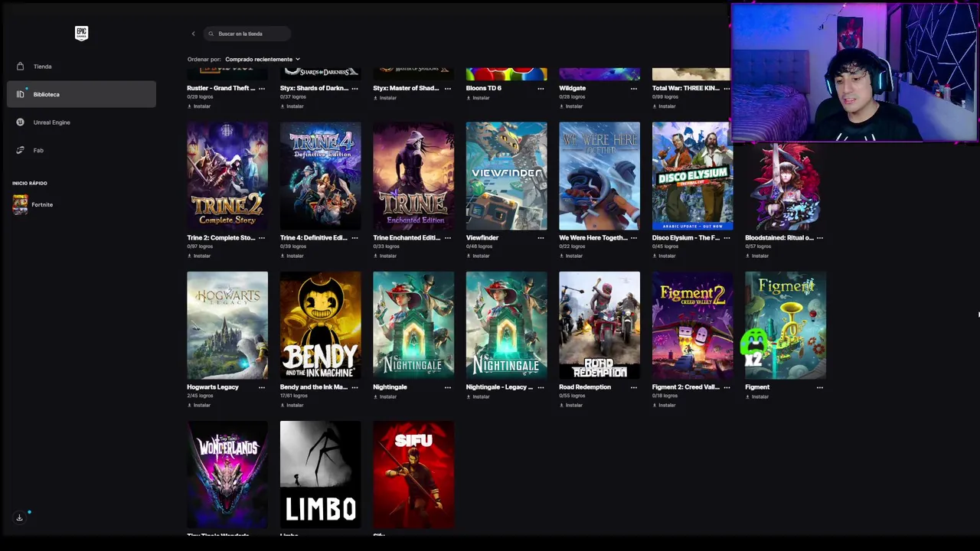The width and height of the screenshot is (980, 551).
Task: Open Trine 2 Complete Story cover art
Action: (227, 176)
